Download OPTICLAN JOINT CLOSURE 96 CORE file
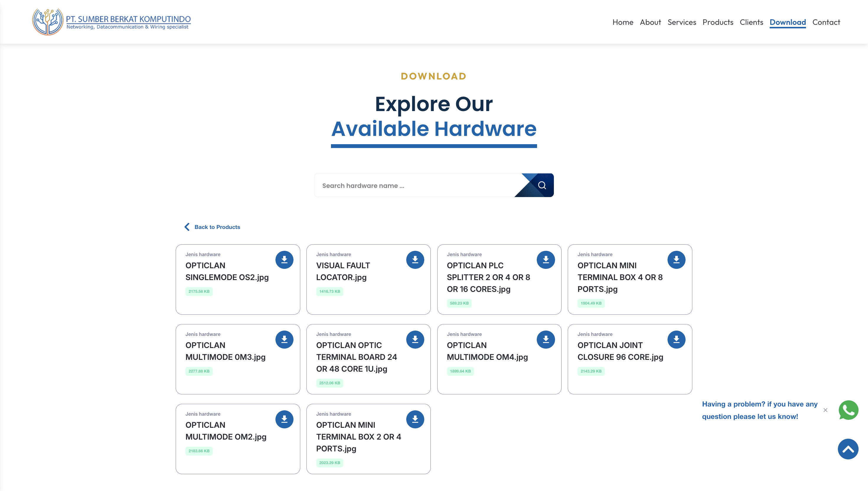This screenshot has width=868, height=491. pyautogui.click(x=676, y=339)
